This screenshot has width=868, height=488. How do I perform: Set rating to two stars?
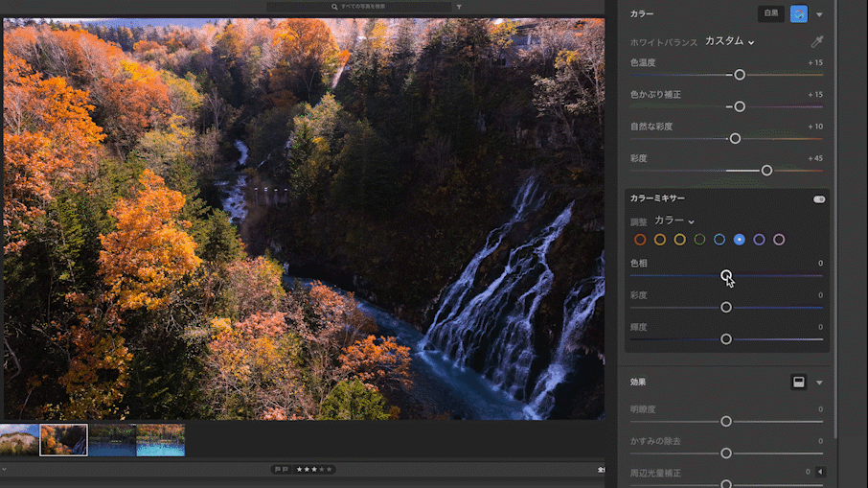pos(307,469)
